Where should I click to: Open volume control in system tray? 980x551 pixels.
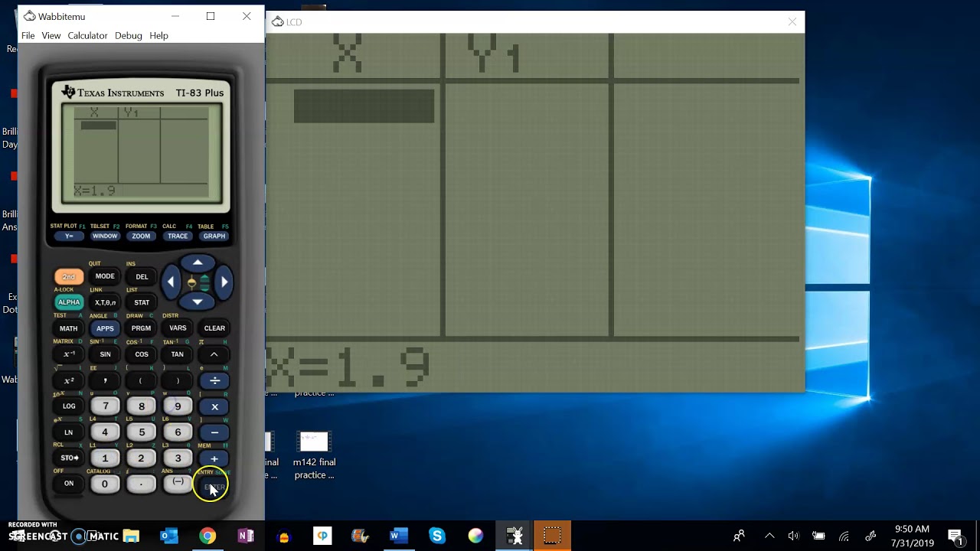pyautogui.click(x=793, y=536)
